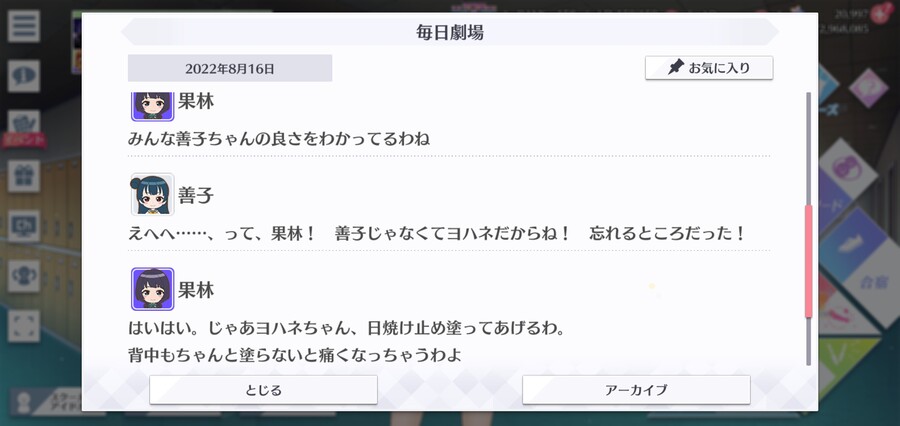Open the trophy icon in sidebar

point(24,276)
